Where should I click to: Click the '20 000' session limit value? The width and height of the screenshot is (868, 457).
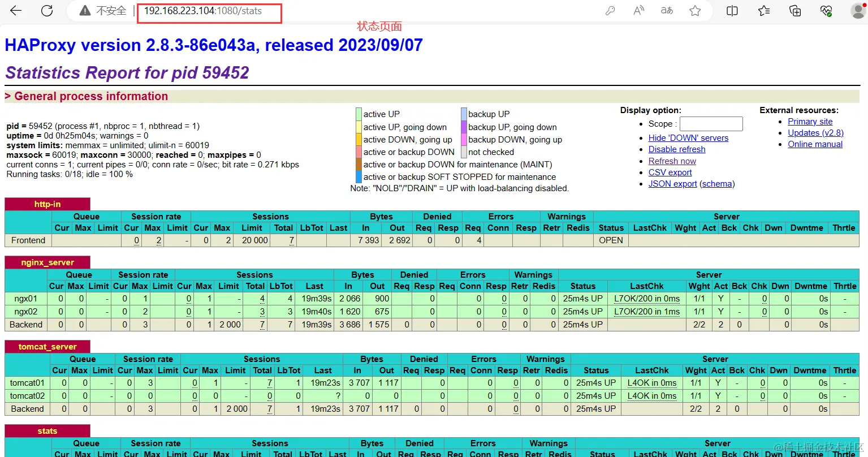[255, 240]
